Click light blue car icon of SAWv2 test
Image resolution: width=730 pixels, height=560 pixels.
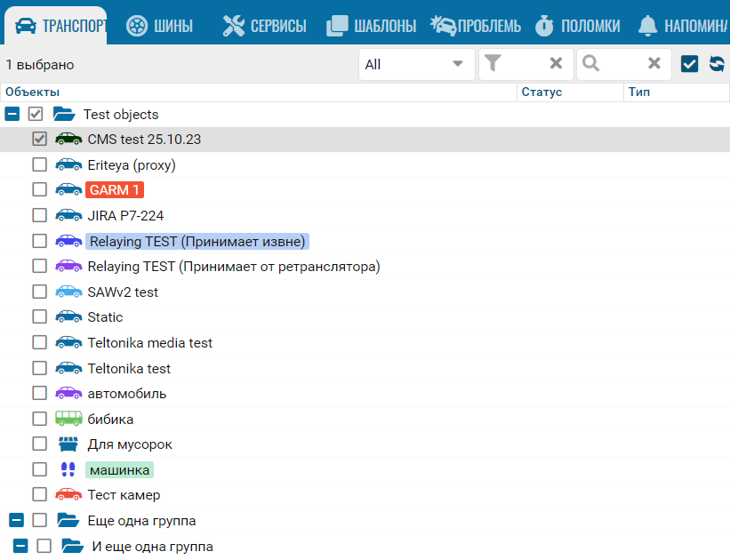pos(68,292)
